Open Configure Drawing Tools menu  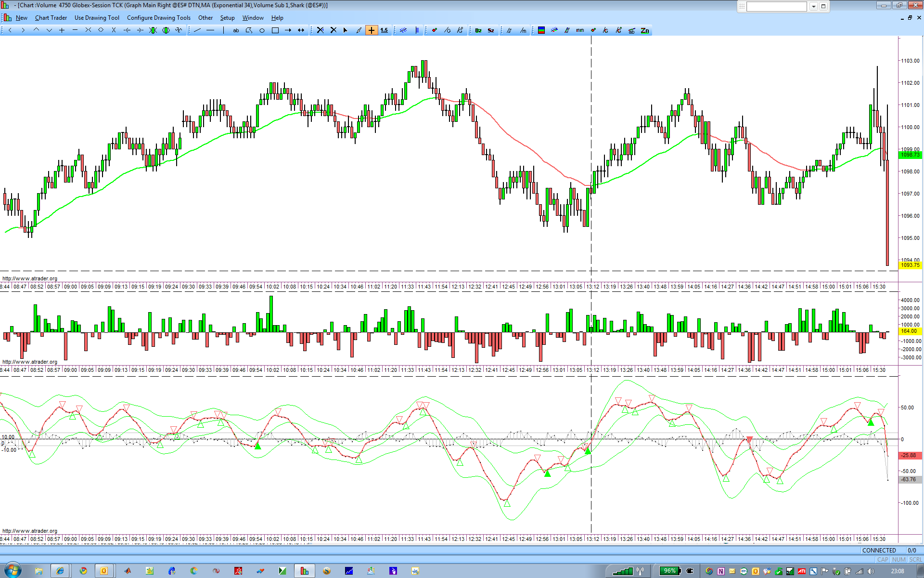[x=159, y=18]
